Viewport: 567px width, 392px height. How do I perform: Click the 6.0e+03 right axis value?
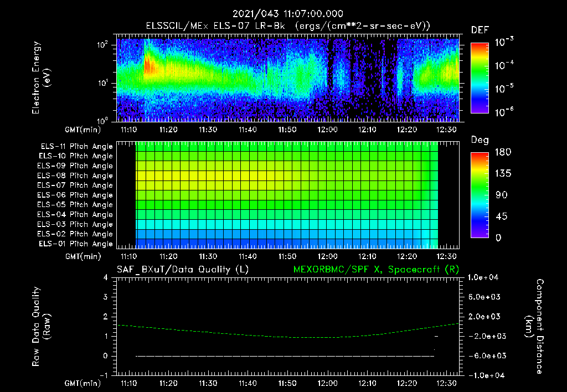pos(484,297)
